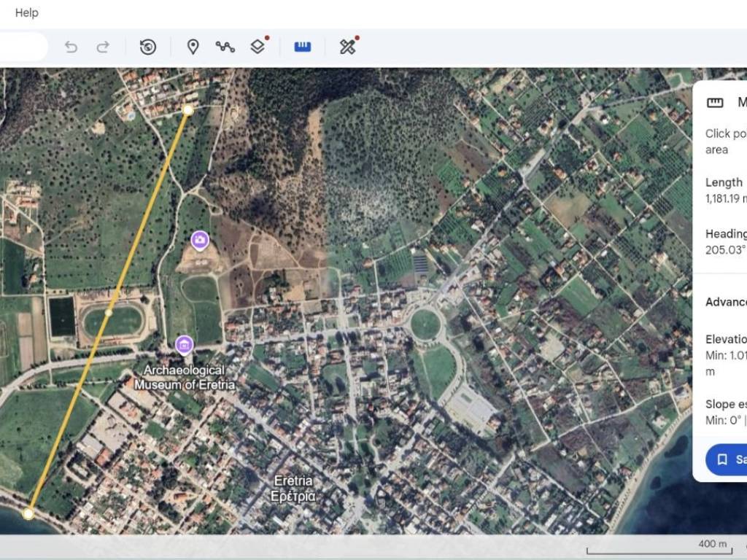This screenshot has width=747, height=560.
Task: Expand the Advanced section in Measure panel
Action: 725,302
